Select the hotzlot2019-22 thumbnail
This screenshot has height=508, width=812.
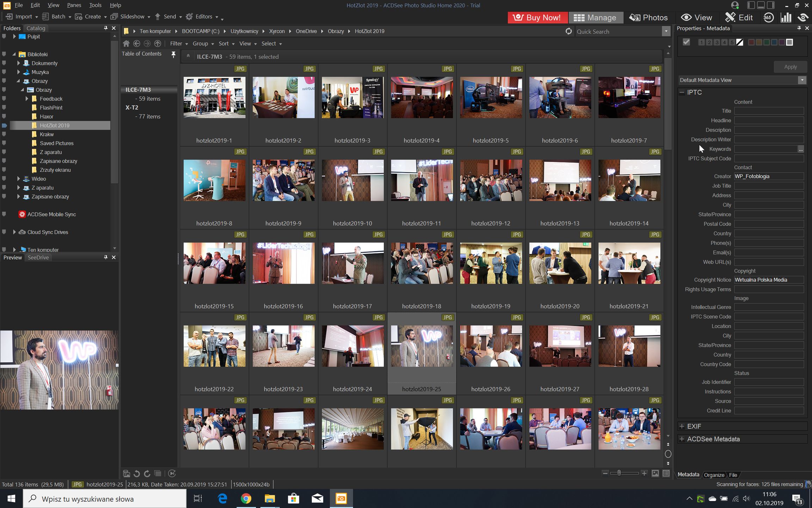214,346
